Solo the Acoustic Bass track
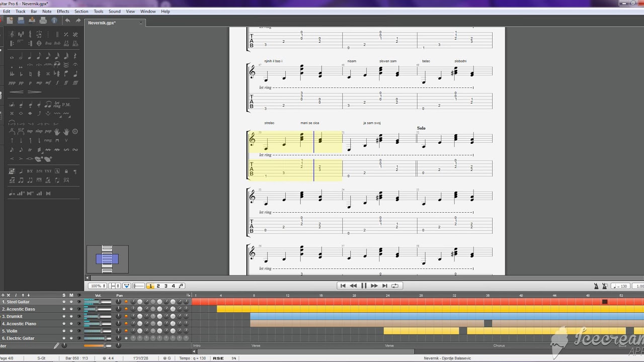Image resolution: width=644 pixels, height=362 pixels. pyautogui.click(x=64, y=309)
